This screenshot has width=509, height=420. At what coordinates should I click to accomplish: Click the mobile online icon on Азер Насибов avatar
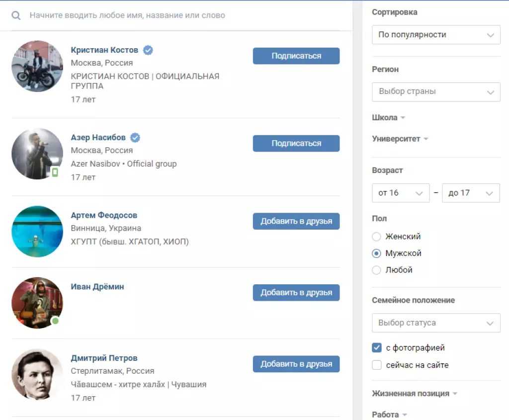point(55,172)
